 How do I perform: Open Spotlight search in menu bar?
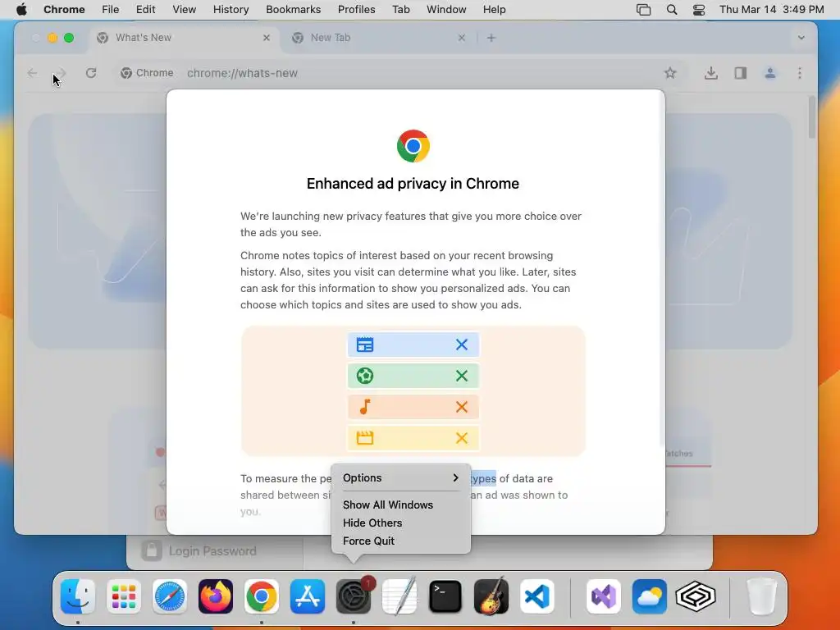coord(671,10)
